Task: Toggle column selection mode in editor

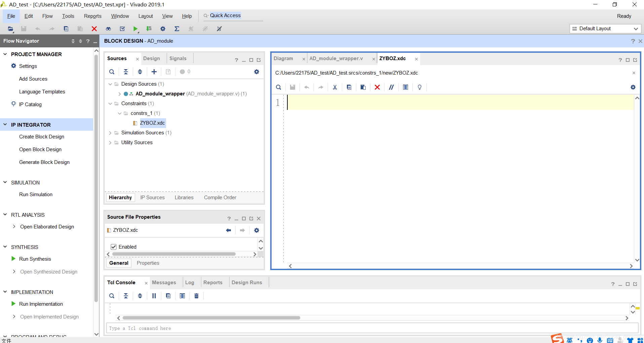Action: [405, 87]
